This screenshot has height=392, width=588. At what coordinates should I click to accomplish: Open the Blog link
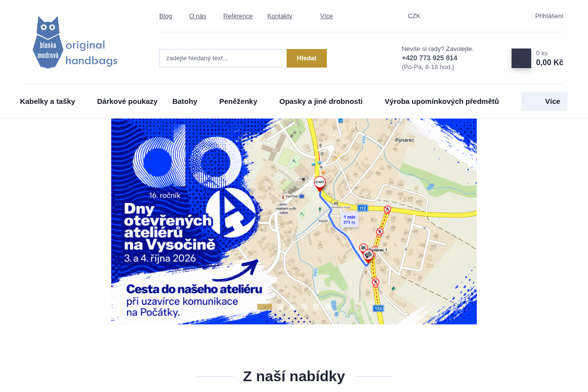click(x=166, y=16)
